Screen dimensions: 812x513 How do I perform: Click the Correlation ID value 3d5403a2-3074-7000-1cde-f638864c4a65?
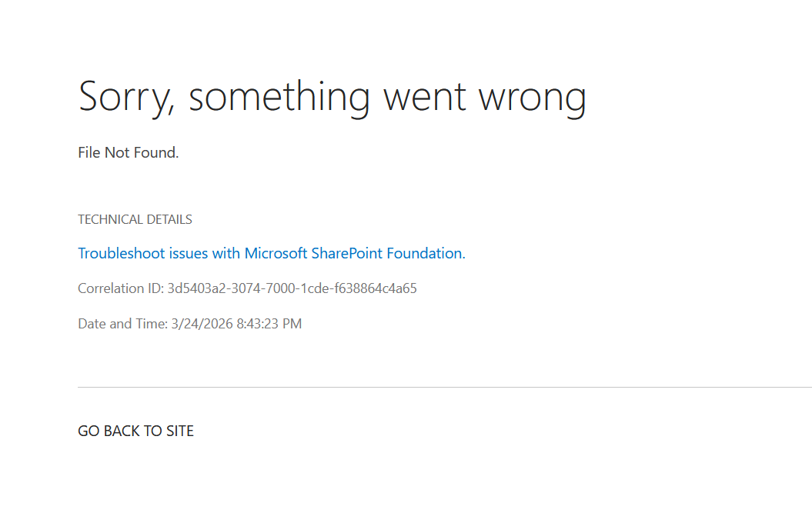[x=292, y=288]
